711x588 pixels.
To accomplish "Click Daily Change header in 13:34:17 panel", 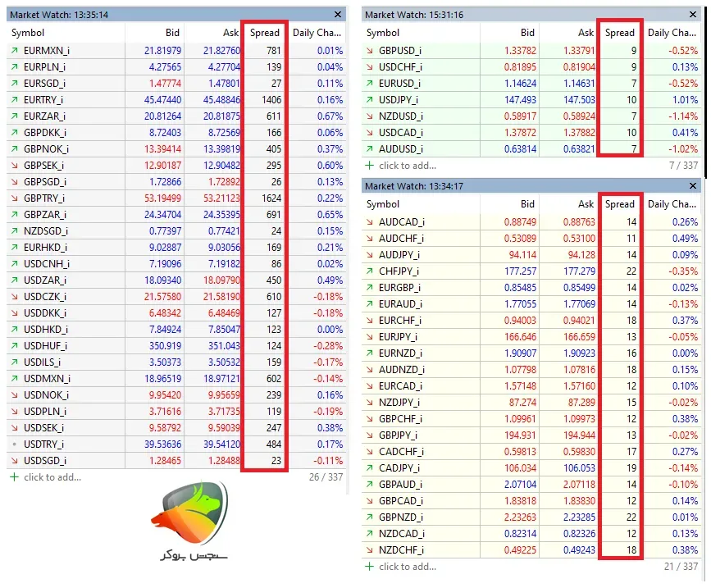I will tap(672, 204).
